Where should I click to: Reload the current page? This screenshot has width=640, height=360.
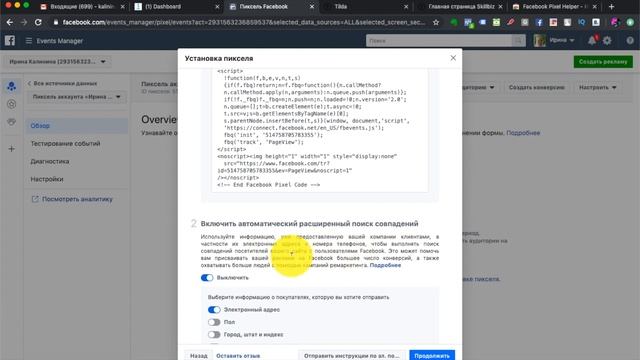(x=38, y=22)
